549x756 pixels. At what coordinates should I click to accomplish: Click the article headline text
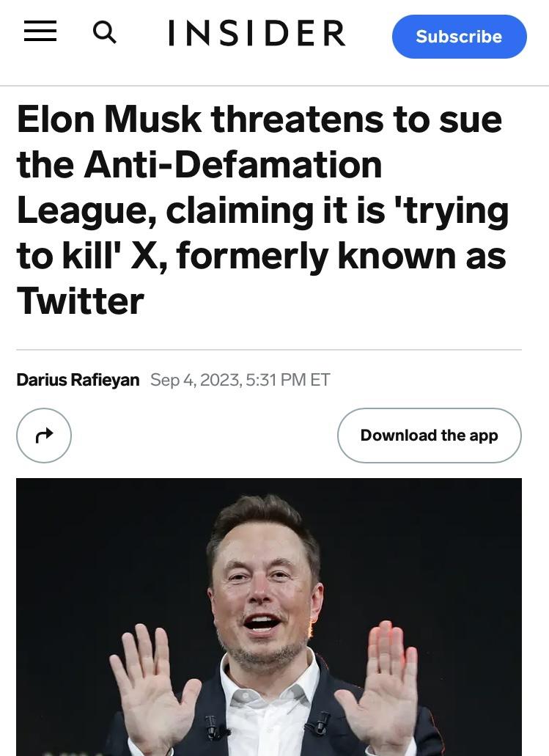261,210
